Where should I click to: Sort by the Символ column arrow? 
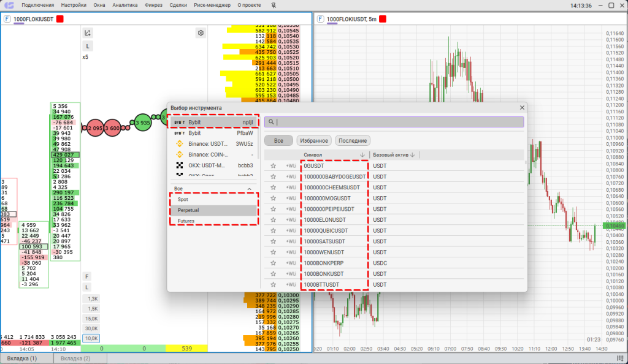(x=362, y=155)
